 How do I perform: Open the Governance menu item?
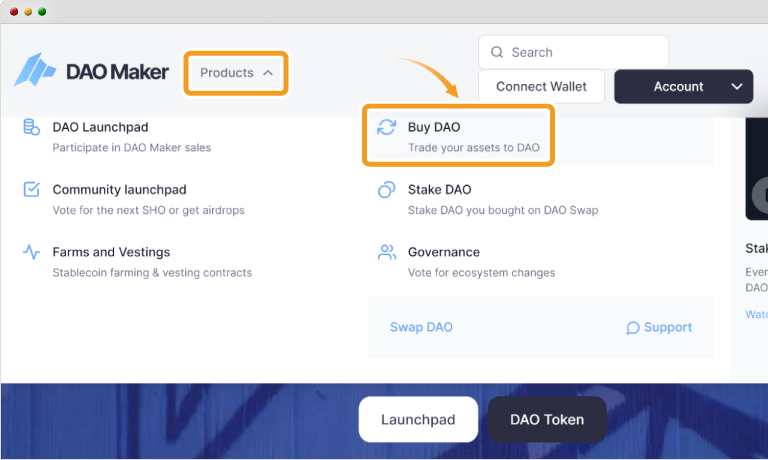point(466,262)
